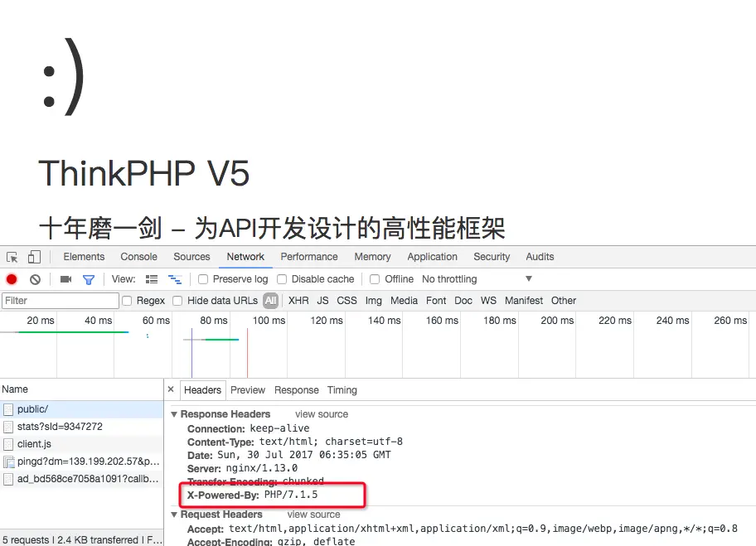Go to the Sources tab
756x546 pixels.
(191, 257)
